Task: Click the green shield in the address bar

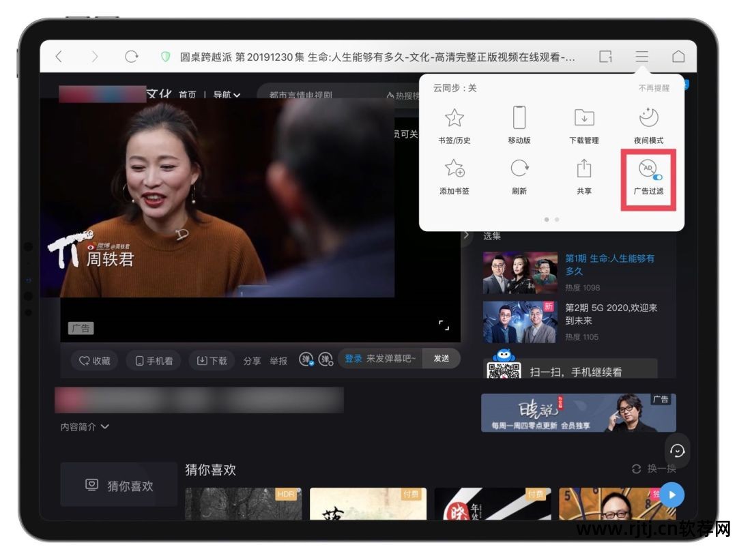Action: (x=164, y=57)
